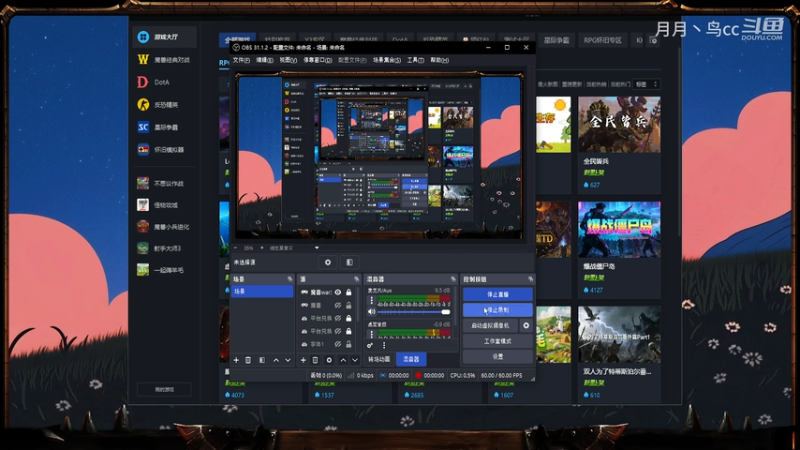
Task: Add a new scene with plus icon
Action: (x=236, y=360)
